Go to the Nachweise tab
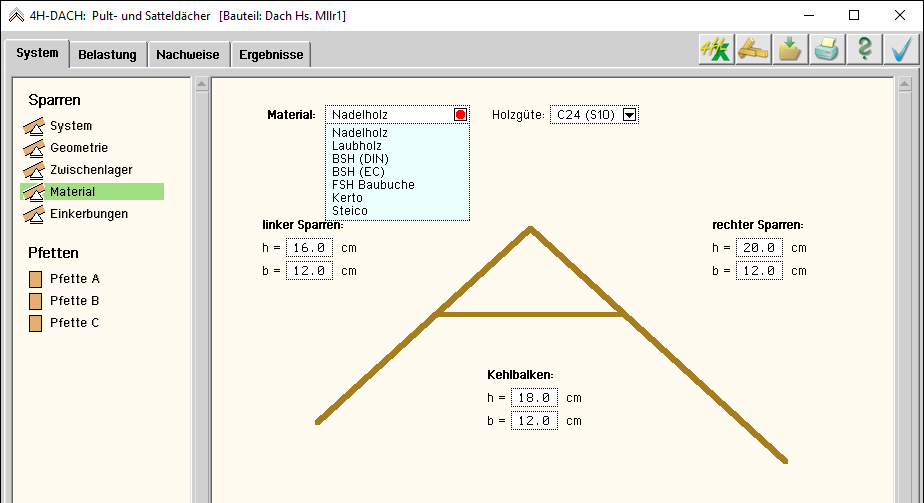 coord(187,55)
